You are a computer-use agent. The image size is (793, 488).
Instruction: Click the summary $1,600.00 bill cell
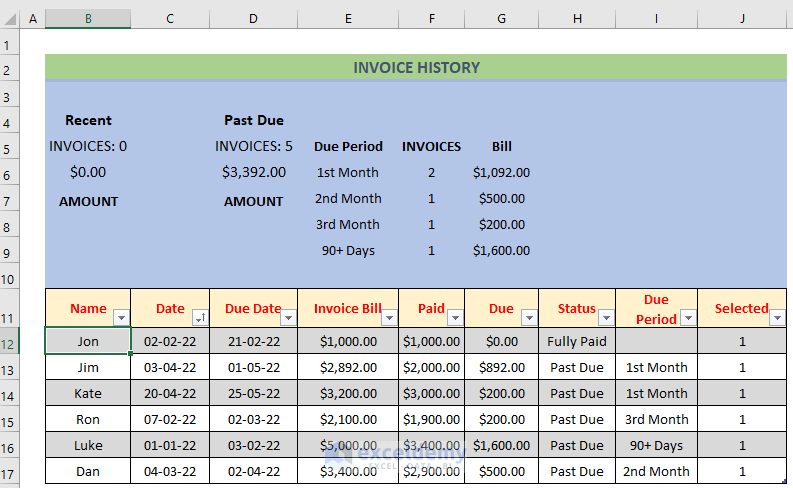(x=501, y=251)
